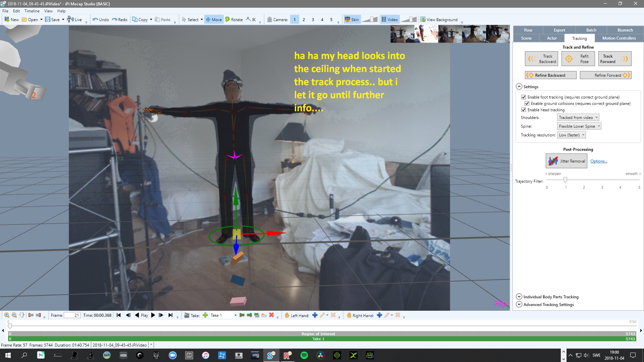Open the Open-file dropdown arrow
This screenshot has width=644, height=362.
coord(41,19)
